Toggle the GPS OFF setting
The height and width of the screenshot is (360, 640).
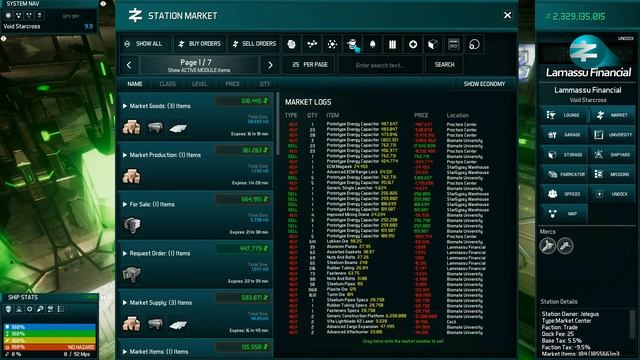click(x=71, y=16)
